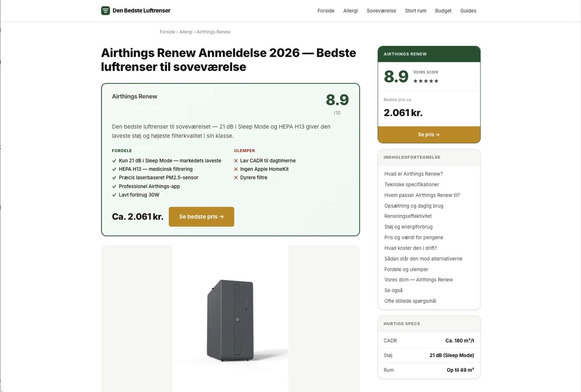Open the Soveværelse navigation item

381,11
